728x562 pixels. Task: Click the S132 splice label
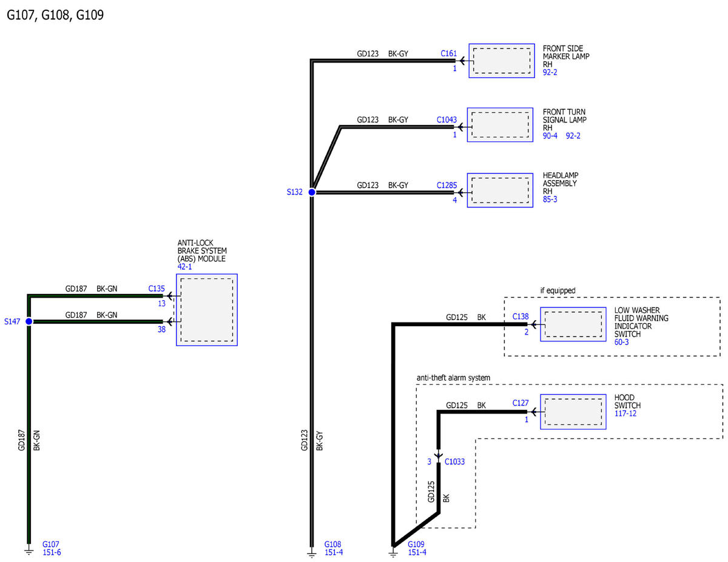pos(294,192)
